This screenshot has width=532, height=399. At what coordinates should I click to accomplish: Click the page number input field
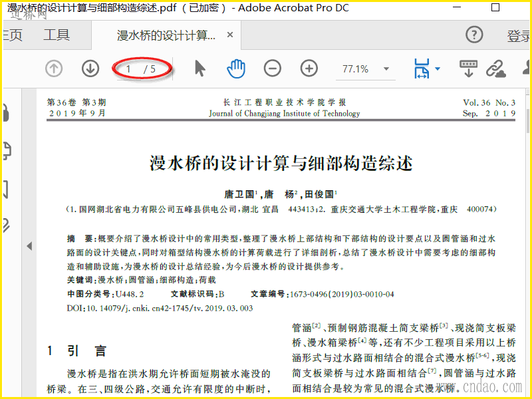click(129, 69)
